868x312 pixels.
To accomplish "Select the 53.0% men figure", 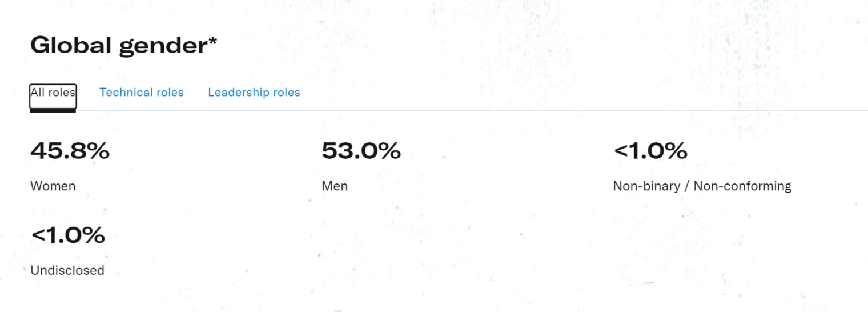I will click(x=361, y=151).
